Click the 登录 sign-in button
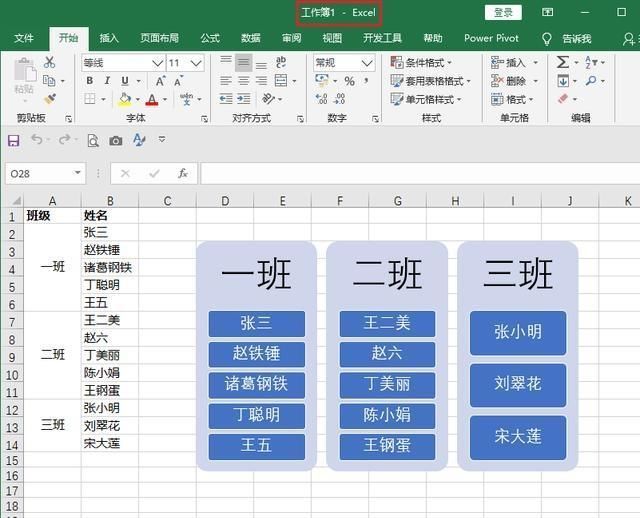The height and width of the screenshot is (518, 640). tap(503, 13)
